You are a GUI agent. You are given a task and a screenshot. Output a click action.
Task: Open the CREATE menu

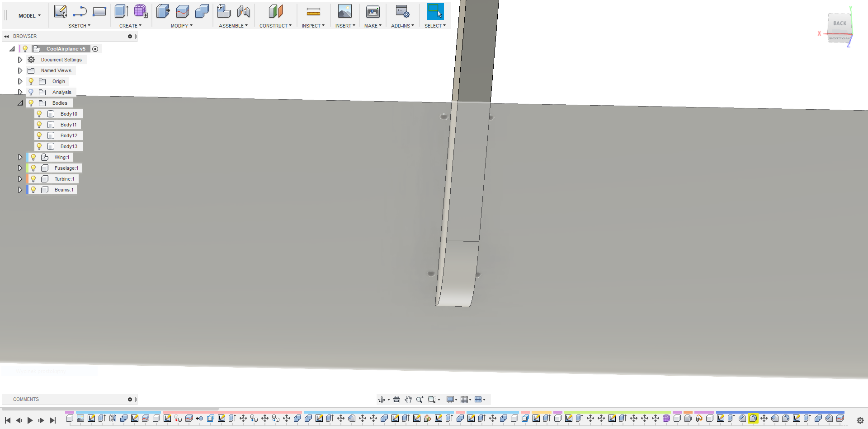[130, 26]
